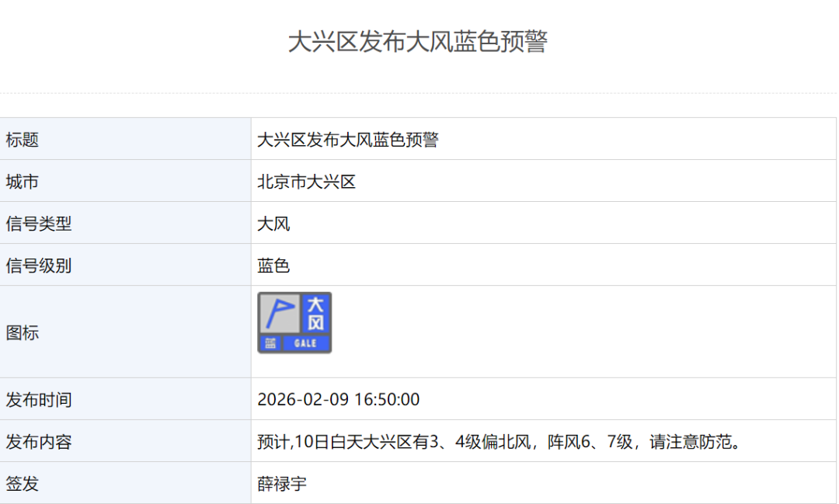Click the small 蓝 badge on the warning icon
Image resolution: width=839 pixels, height=504 pixels.
pos(270,343)
